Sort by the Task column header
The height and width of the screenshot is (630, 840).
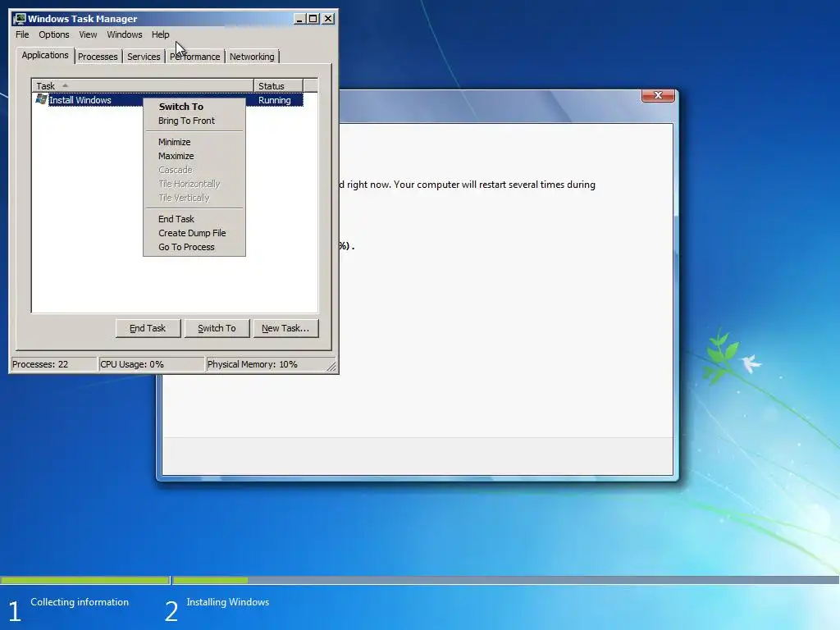pos(143,85)
